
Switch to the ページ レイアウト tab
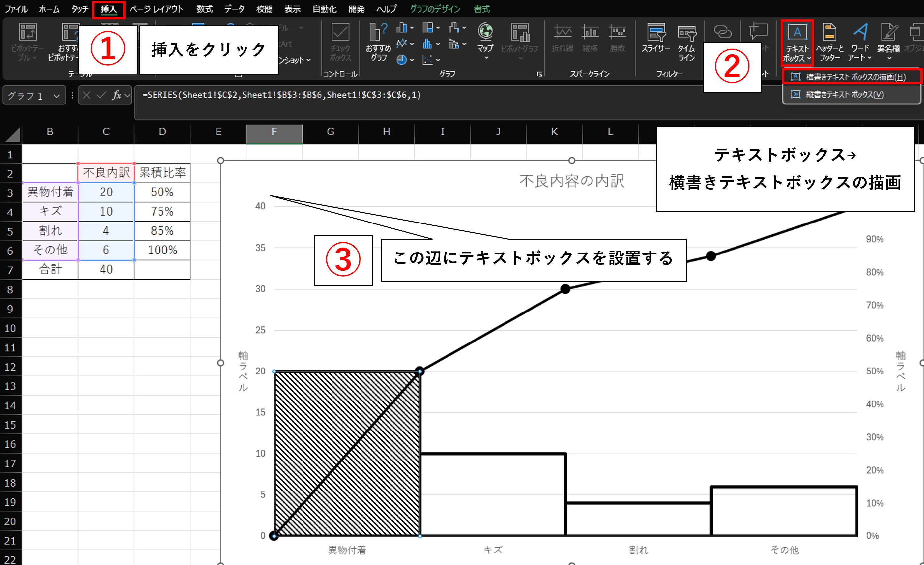tap(157, 9)
